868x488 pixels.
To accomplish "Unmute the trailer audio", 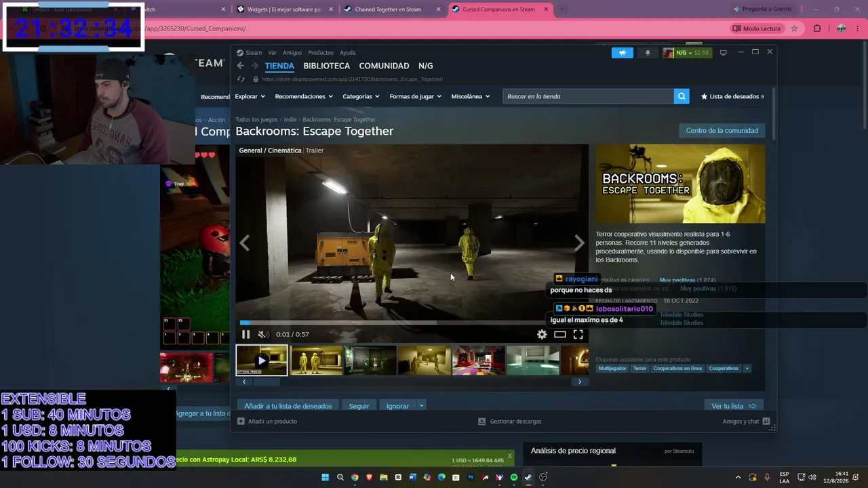I will click(263, 334).
